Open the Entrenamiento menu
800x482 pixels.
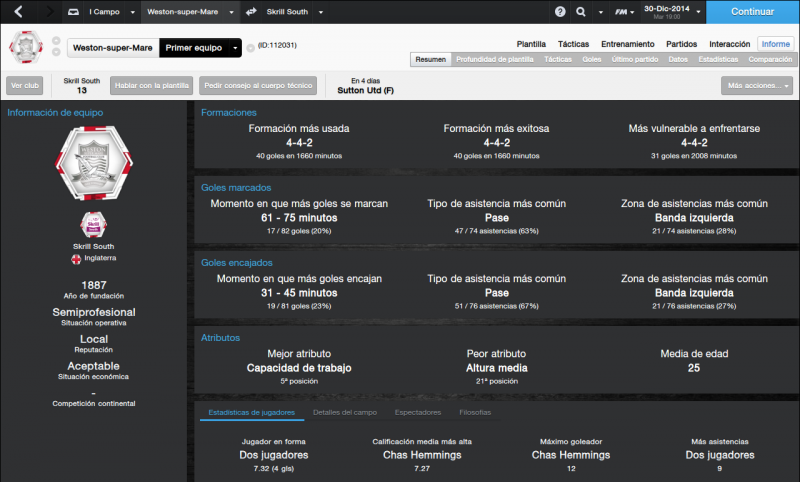(628, 44)
